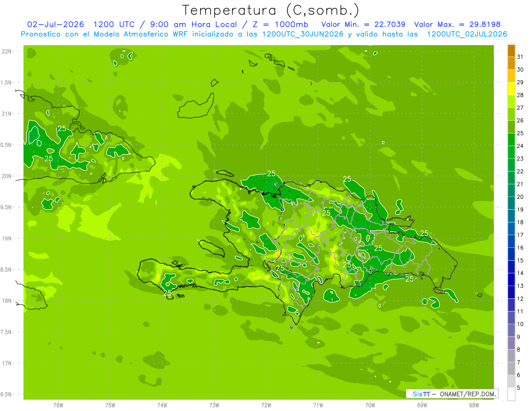Click the 18N latitude axis label
The width and height of the screenshot is (532, 411).
pos(7,301)
